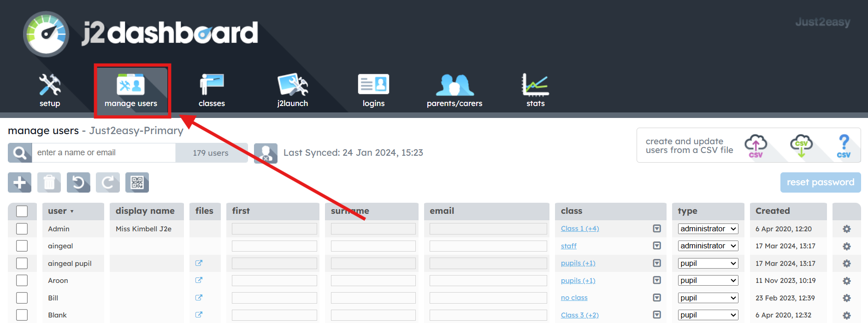This screenshot has width=868, height=323.
Task: Click the undo arrow icon
Action: 78,182
